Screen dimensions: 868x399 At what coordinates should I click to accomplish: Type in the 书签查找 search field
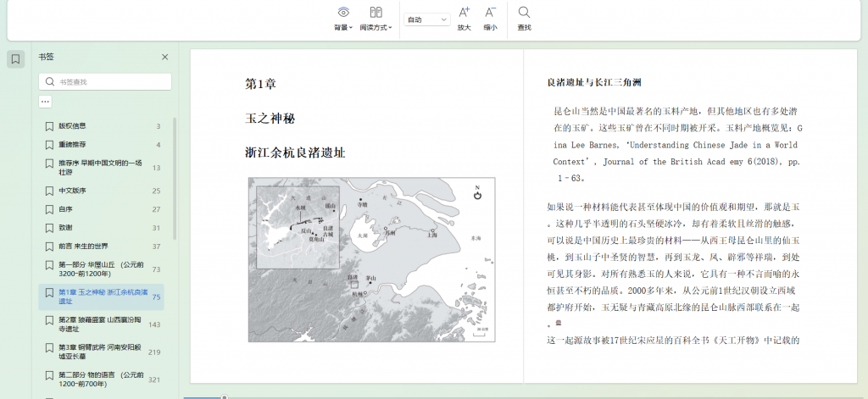(x=110, y=81)
